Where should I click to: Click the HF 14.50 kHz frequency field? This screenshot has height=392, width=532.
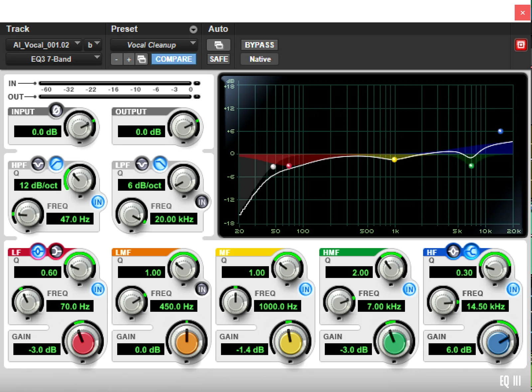coord(485,306)
